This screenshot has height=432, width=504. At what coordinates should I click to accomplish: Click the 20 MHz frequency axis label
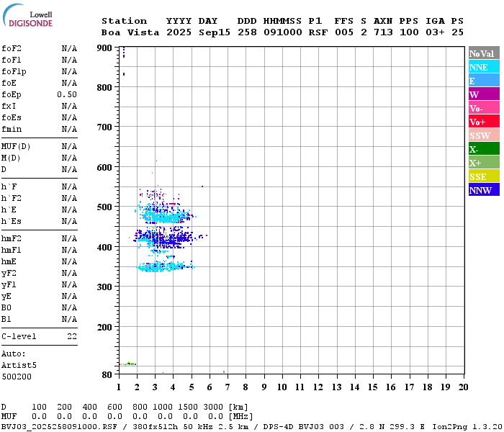[x=463, y=387]
